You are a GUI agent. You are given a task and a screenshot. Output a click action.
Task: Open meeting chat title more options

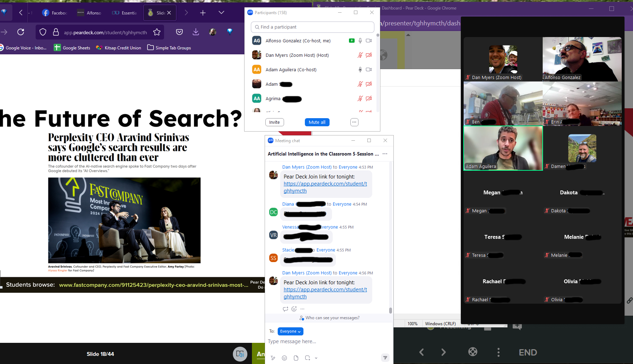click(385, 154)
